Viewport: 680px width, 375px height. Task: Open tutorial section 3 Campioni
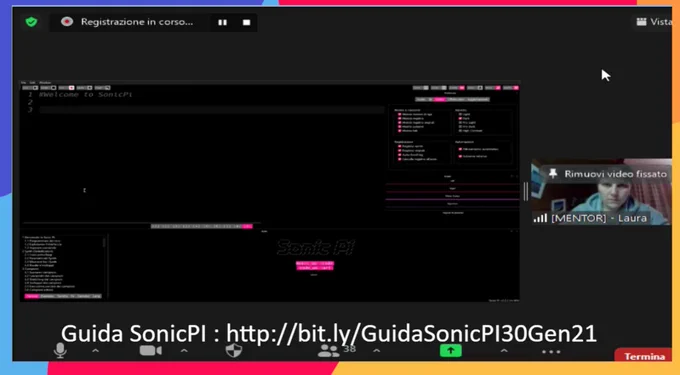tap(30, 269)
